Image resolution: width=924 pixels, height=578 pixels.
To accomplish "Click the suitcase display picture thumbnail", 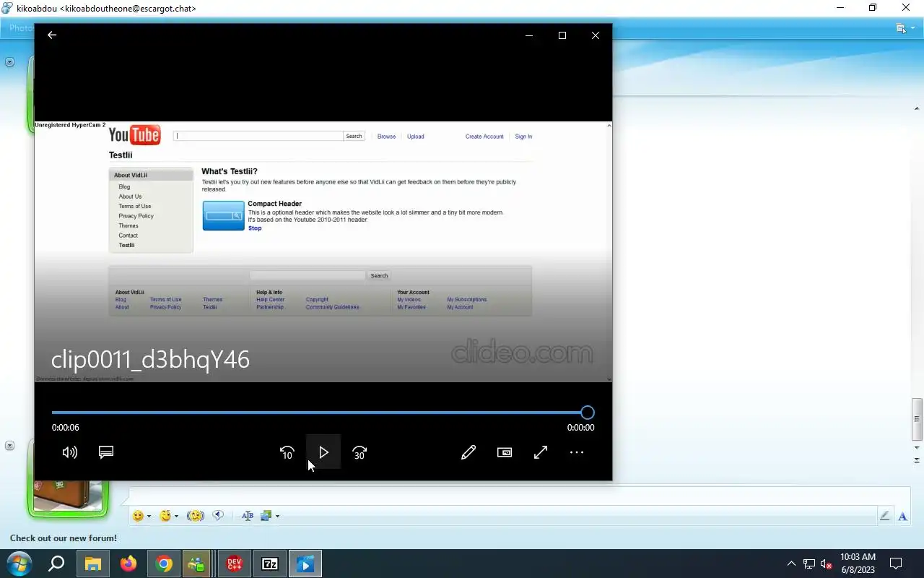I will pyautogui.click(x=68, y=497).
